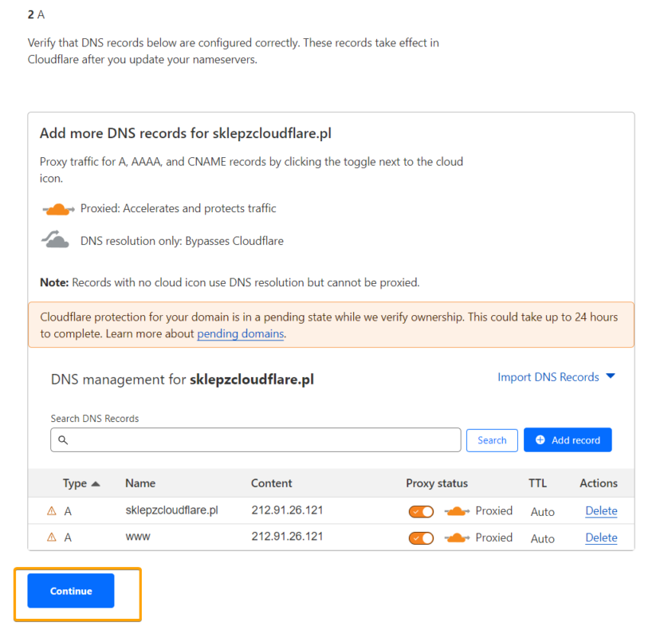Viewport: 672px width, 638px height.
Task: Add a new DNS record
Action: click(568, 440)
